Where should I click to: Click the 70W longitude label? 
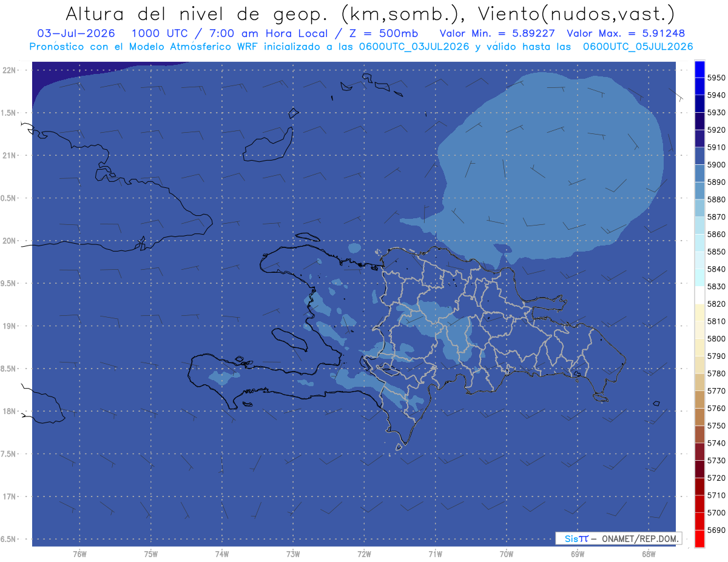pos(506,554)
